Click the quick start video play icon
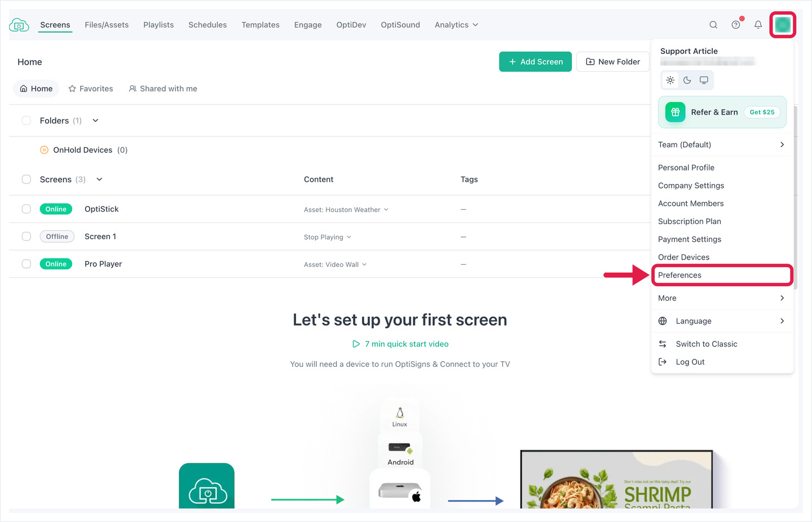 [x=356, y=344]
